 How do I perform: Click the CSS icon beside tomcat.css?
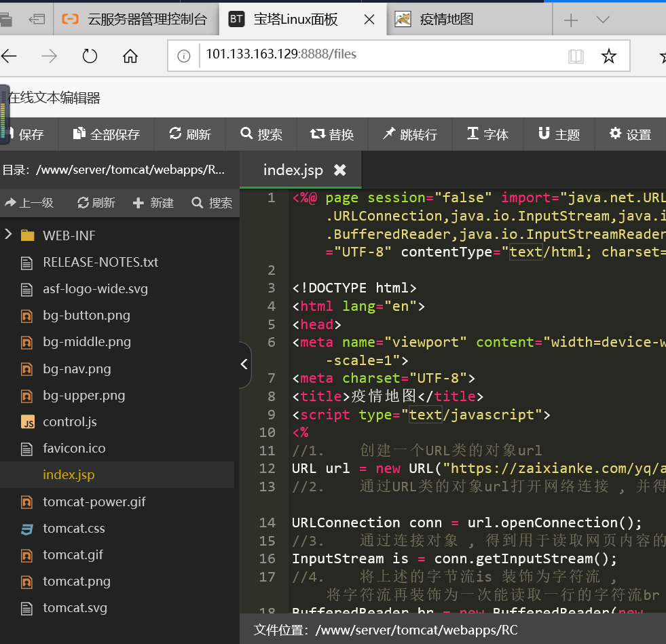coord(27,529)
